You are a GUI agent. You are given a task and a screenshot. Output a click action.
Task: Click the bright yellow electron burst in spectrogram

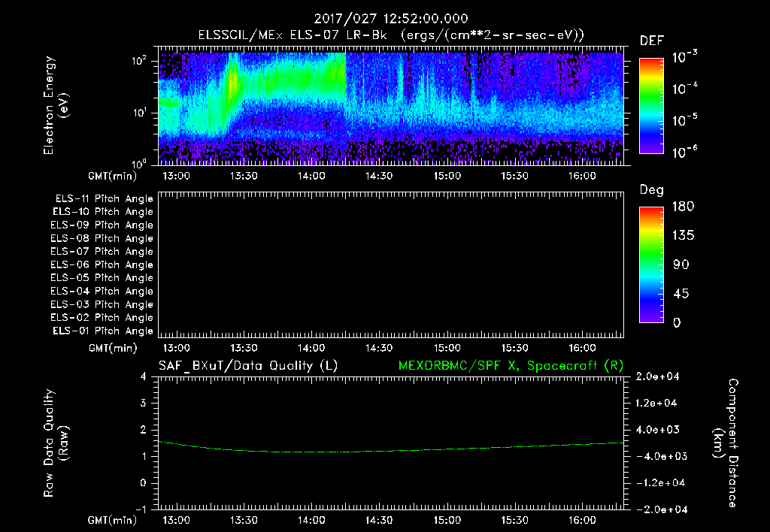pos(233,81)
